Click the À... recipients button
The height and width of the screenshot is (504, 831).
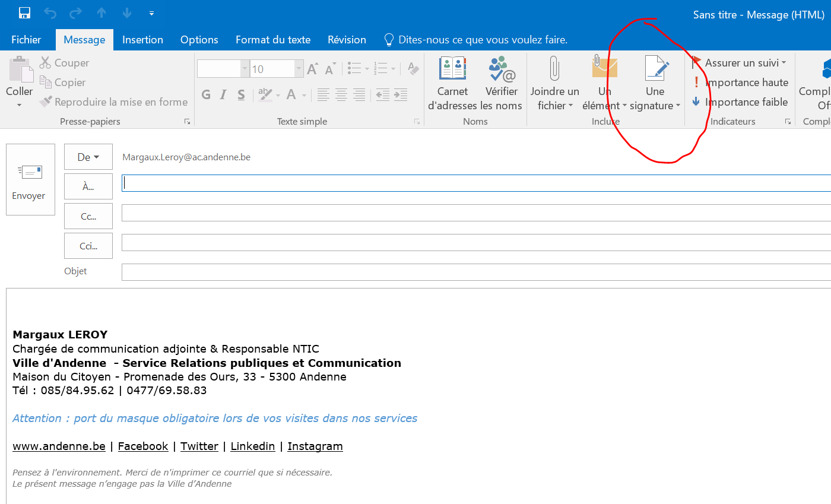tap(88, 186)
